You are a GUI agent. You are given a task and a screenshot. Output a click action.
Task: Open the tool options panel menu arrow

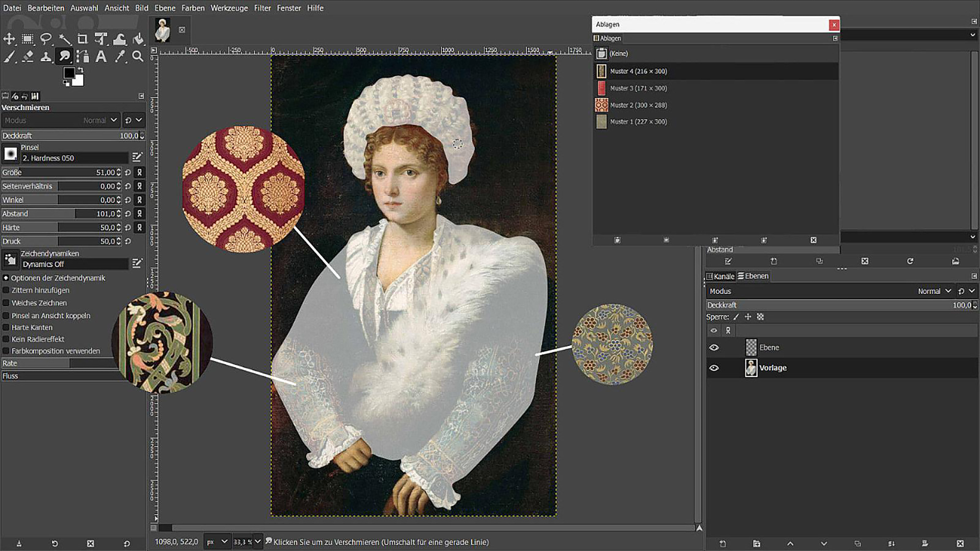tap(141, 96)
